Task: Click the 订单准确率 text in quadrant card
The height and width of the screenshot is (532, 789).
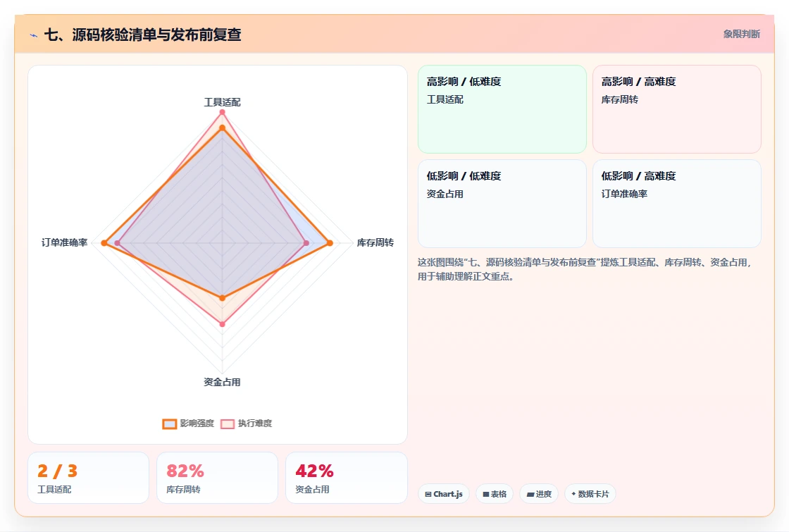Action: click(624, 194)
